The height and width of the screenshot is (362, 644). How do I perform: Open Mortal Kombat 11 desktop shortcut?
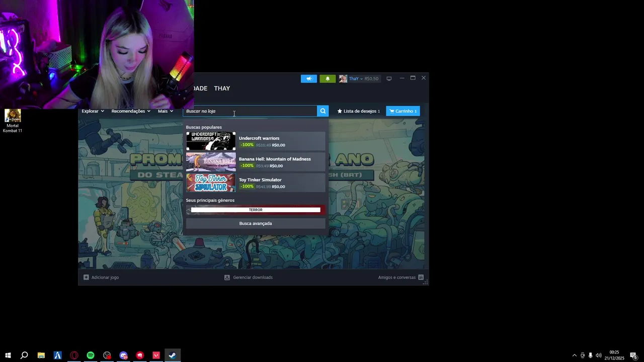(x=13, y=121)
